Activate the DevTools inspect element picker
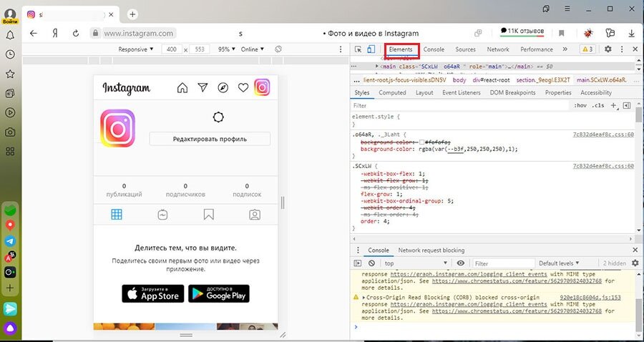644x342 pixels. (x=358, y=49)
